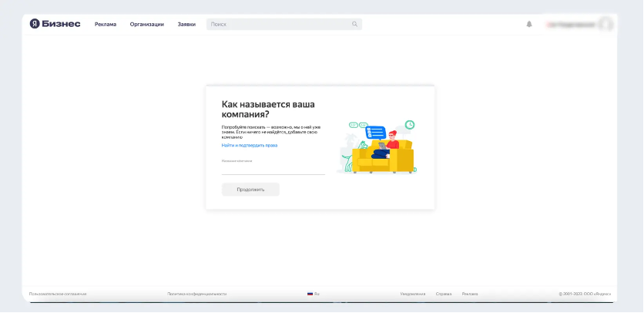Click the Продолжить button
644x313 pixels.
(x=250, y=190)
